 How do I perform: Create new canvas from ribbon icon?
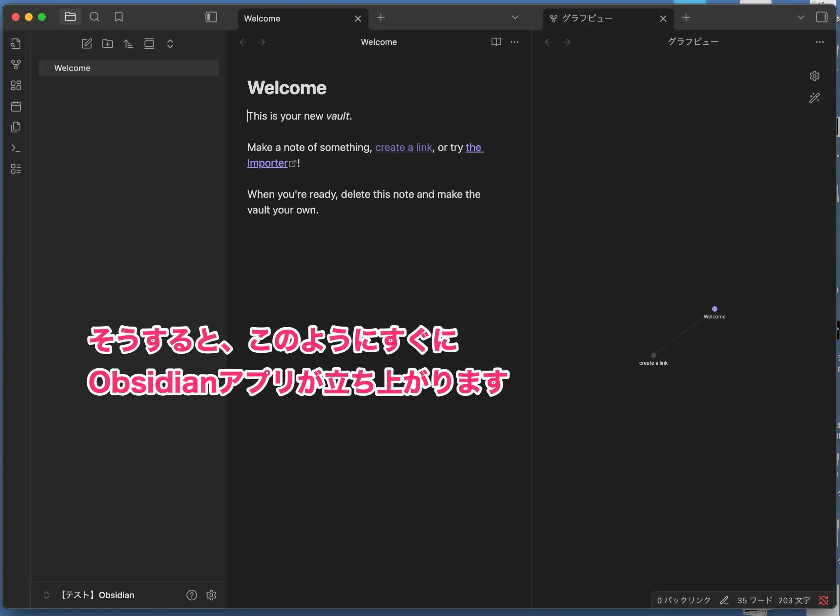16,85
